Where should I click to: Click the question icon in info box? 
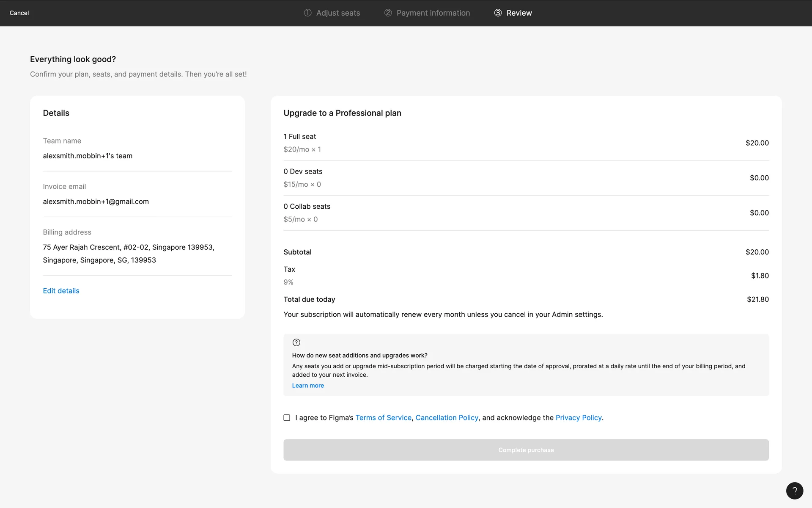(x=296, y=342)
